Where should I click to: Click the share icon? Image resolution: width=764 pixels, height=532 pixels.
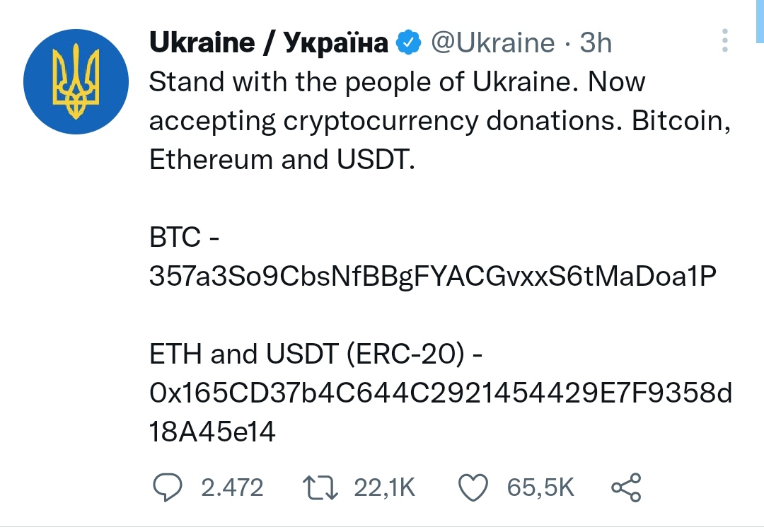tap(627, 487)
